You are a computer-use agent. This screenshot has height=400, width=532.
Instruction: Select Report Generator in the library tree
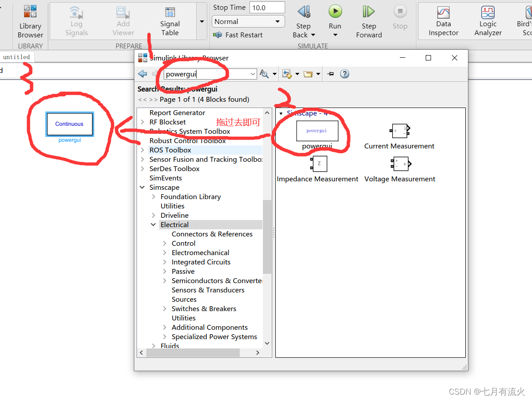[x=177, y=113]
